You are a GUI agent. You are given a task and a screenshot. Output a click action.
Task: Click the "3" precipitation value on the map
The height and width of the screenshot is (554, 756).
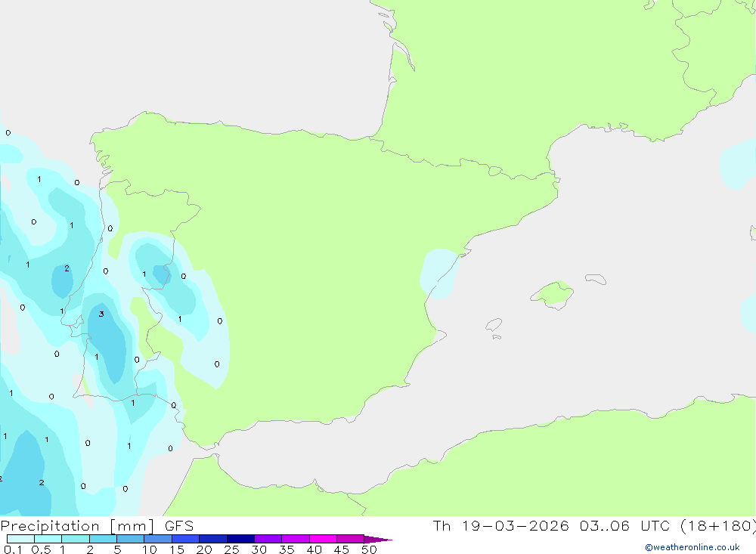[x=101, y=314]
